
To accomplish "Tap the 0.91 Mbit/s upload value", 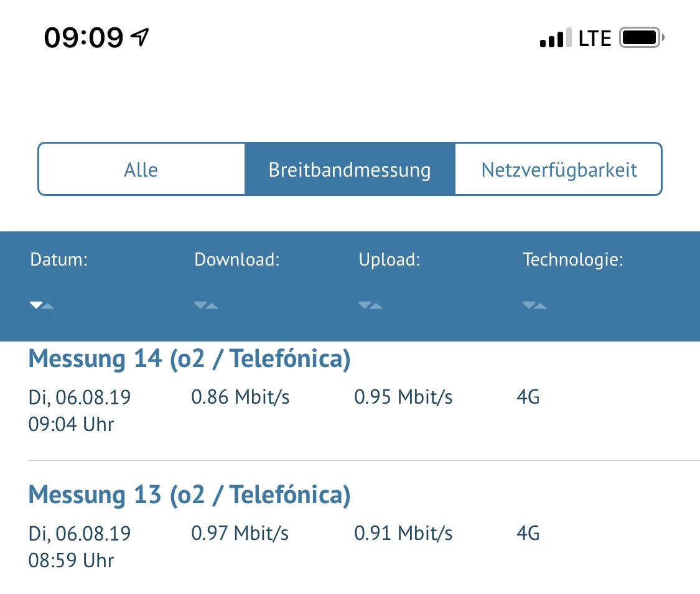I will pos(403,534).
